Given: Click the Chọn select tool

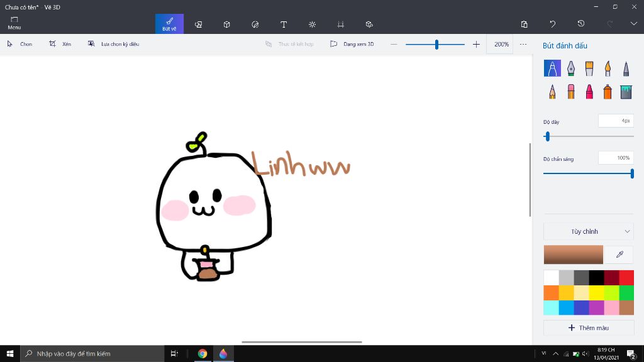Looking at the screenshot, I should coord(19,44).
